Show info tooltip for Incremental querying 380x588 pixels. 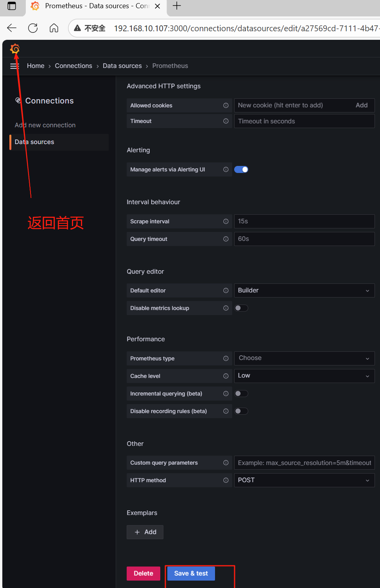coord(226,394)
